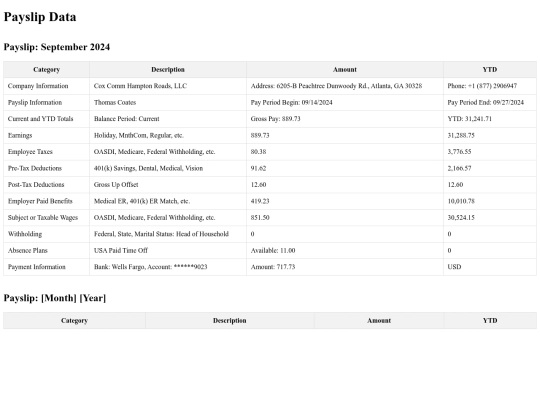Select the 'Payment Information' cell
Viewport: 540px width, 405px height.
click(x=46, y=267)
